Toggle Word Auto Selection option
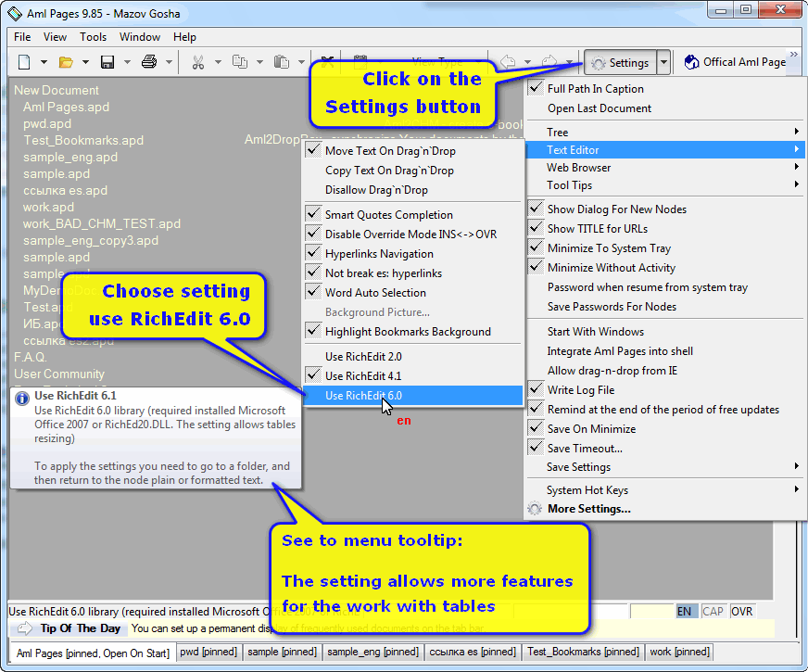This screenshot has height=672, width=808. 413,293
